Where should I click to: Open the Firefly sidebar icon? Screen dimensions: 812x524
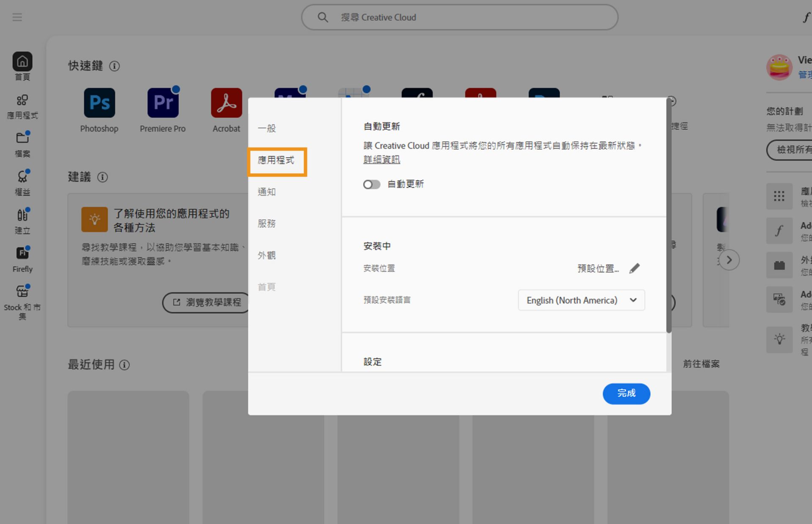pos(22,253)
